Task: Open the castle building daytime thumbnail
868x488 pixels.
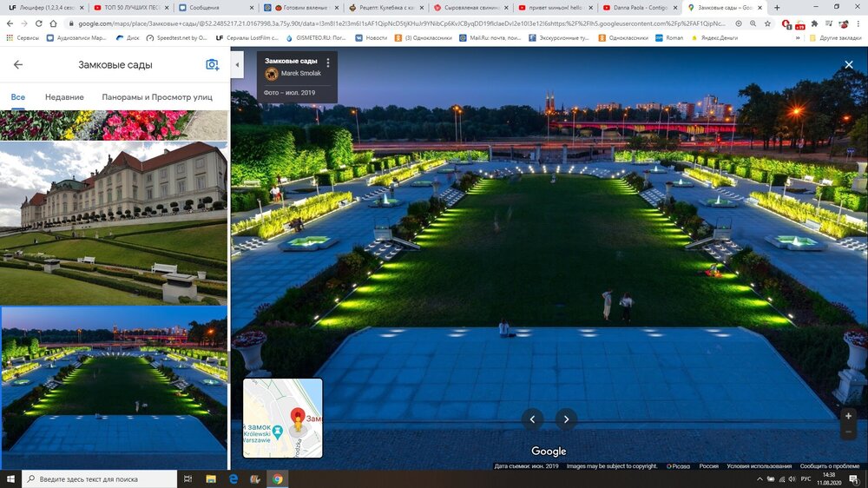Action: (x=114, y=223)
